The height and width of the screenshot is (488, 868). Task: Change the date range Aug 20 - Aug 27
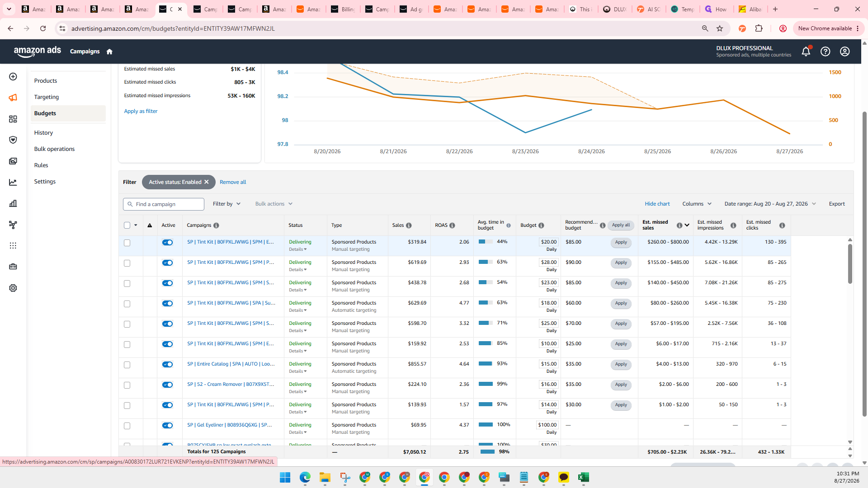pos(770,204)
